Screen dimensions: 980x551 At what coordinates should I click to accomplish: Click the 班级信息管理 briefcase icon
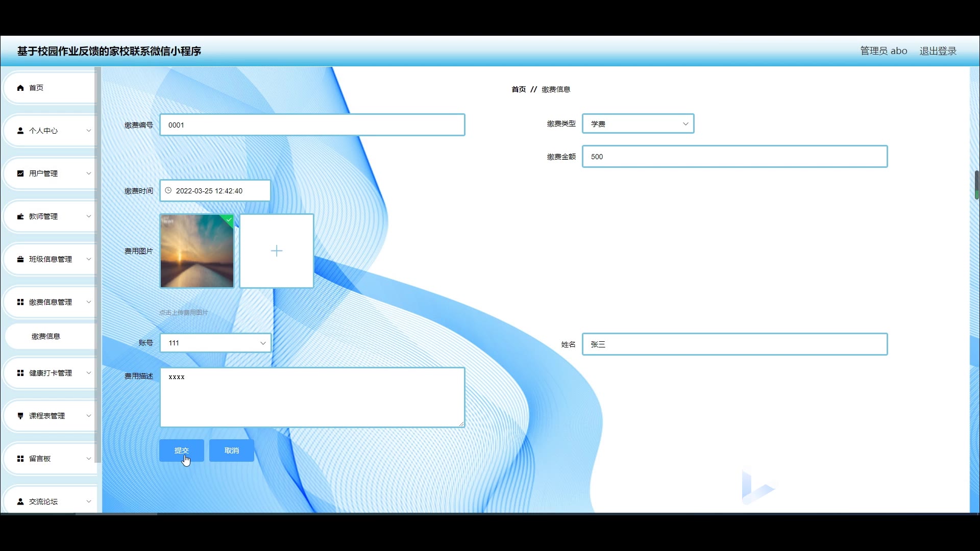point(20,259)
